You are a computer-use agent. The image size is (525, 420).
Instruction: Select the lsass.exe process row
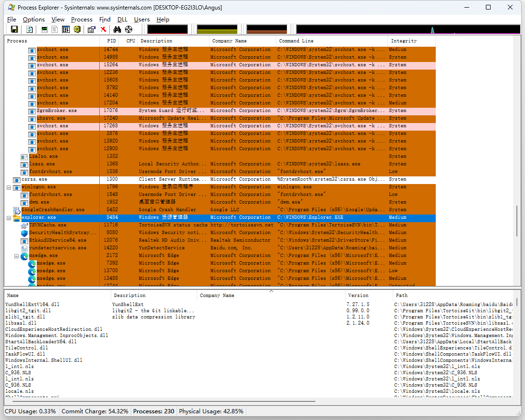click(x=220, y=164)
